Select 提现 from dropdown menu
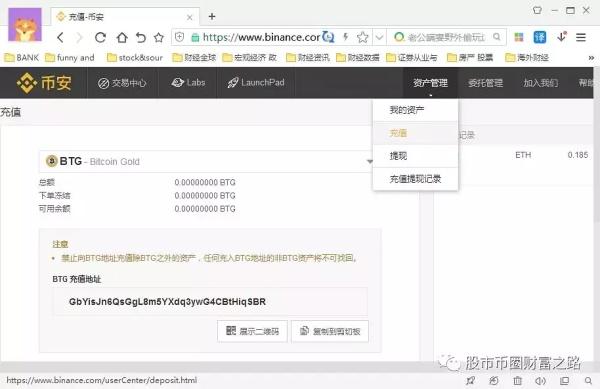This screenshot has width=600, height=389. pyautogui.click(x=415, y=156)
